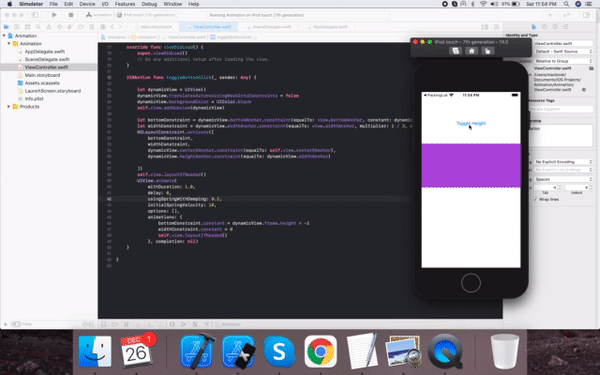Switch to the SceneDelegate.swift tab
Viewport: 600px width, 375px height.
[x=269, y=27]
